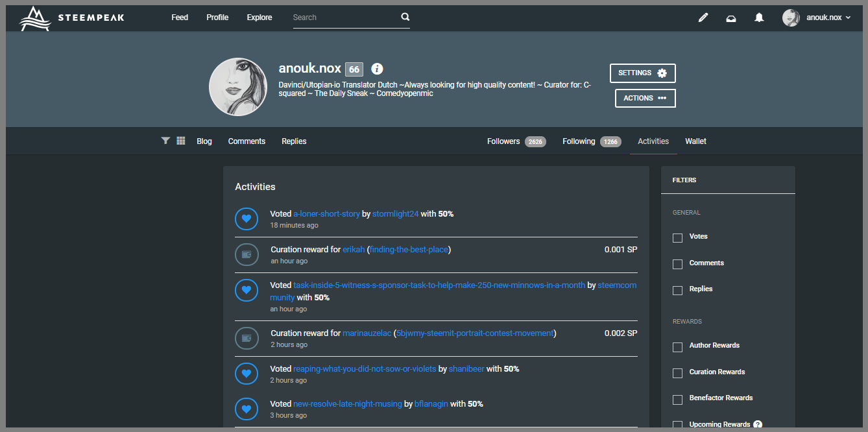The height and width of the screenshot is (432, 868).
Task: Open the notifications bell
Action: pyautogui.click(x=759, y=18)
